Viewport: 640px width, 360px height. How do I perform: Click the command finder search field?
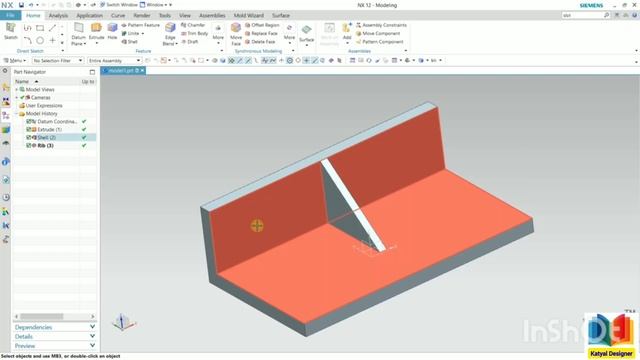pos(582,15)
